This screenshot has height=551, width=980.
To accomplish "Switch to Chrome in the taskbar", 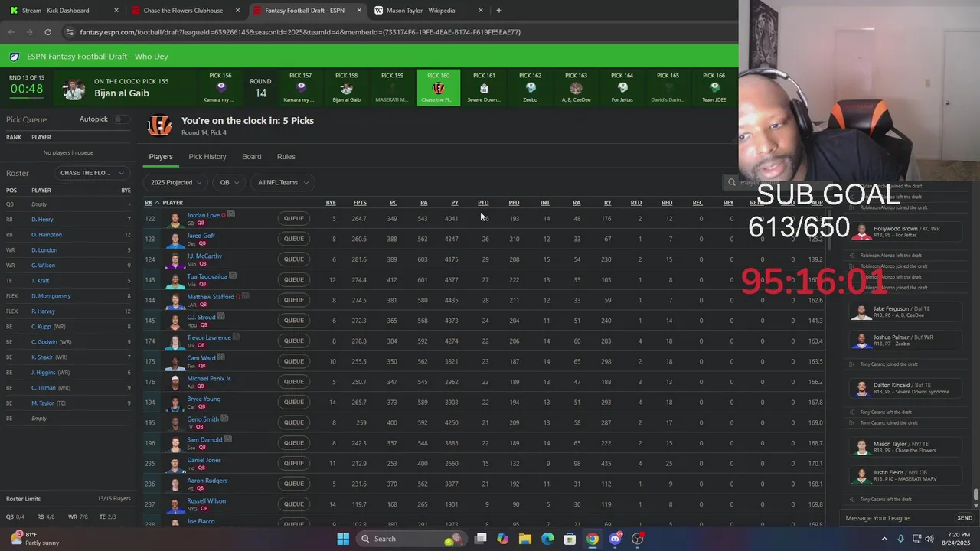I will [x=593, y=539].
